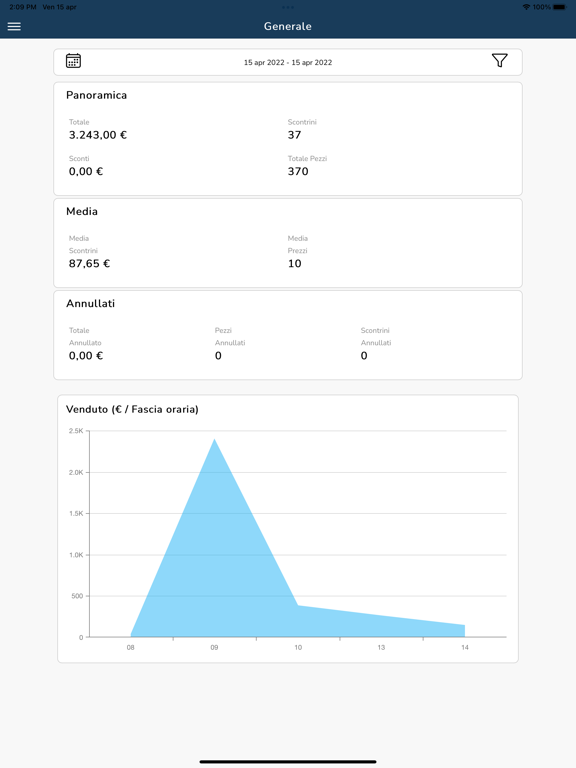Click the 08 x-axis label

[130, 648]
